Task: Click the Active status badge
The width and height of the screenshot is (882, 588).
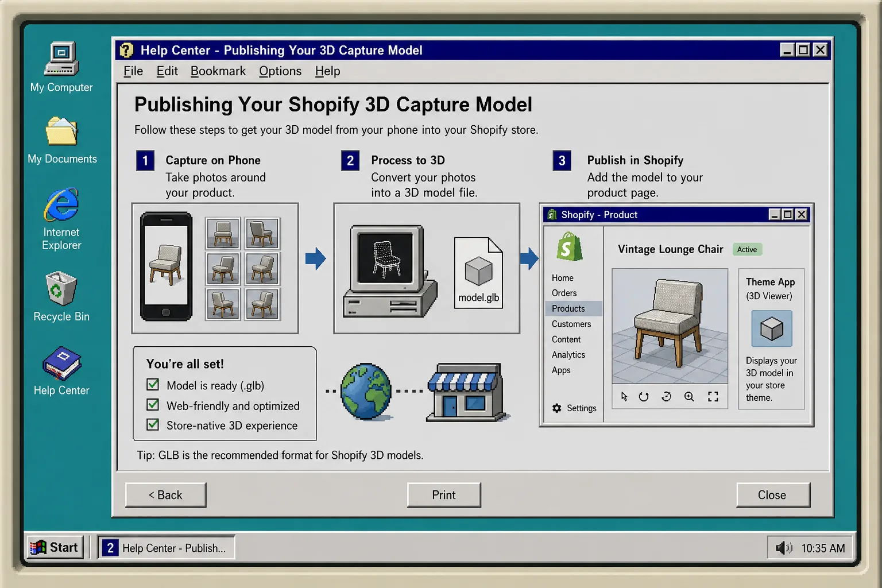Action: 747,249
